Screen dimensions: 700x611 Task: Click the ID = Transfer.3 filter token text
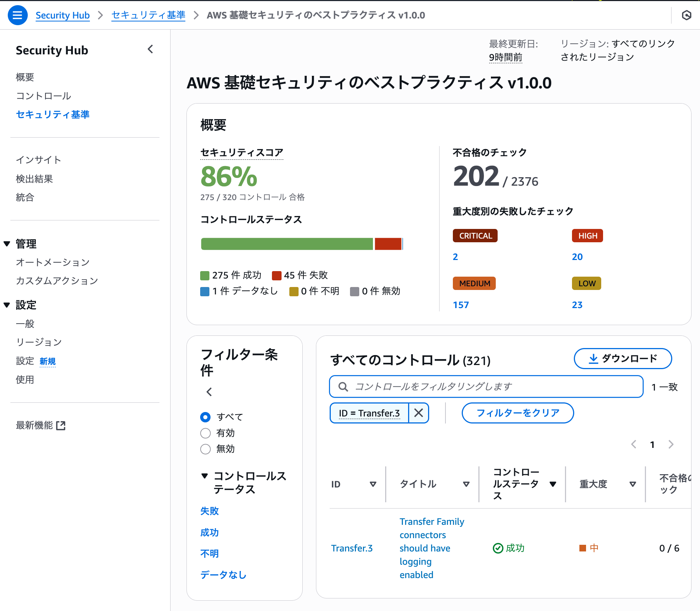click(369, 413)
